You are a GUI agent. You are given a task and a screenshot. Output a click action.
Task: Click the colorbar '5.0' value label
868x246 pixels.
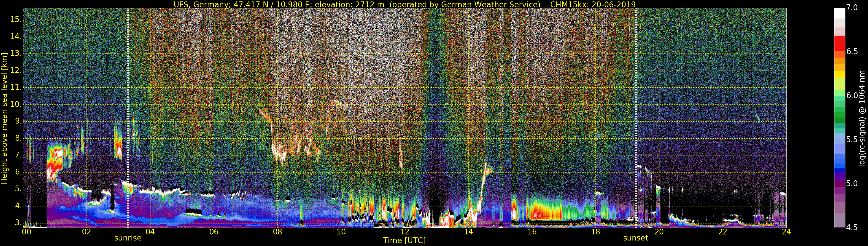852,184
